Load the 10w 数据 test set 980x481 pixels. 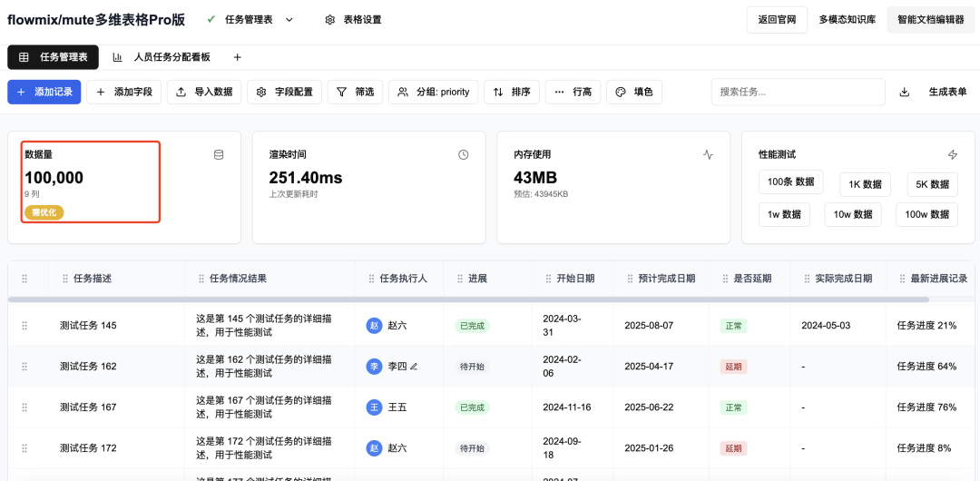pyautogui.click(x=852, y=214)
